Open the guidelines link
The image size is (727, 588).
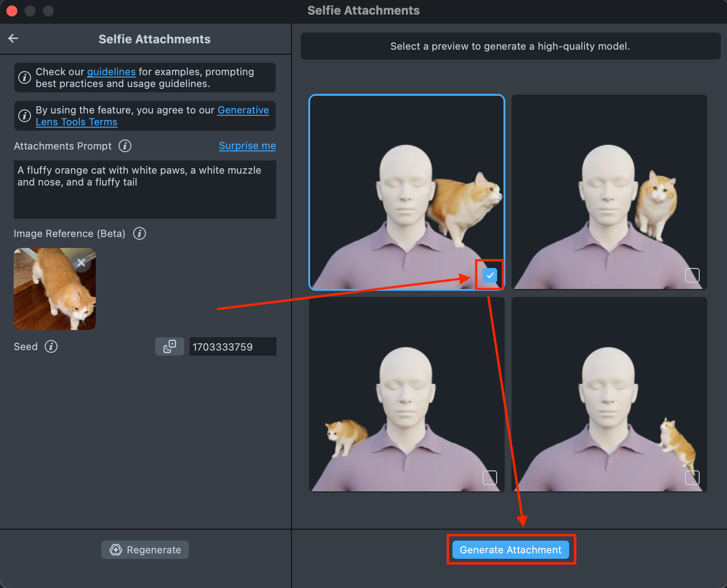111,72
